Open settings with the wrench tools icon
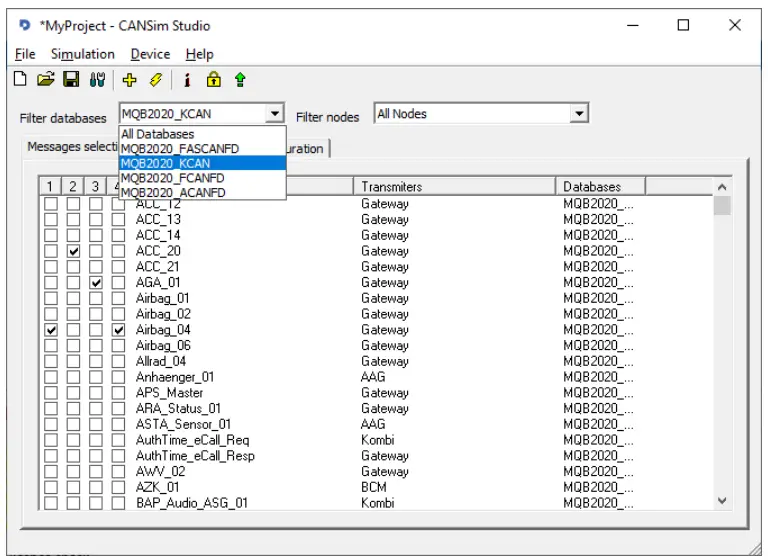The height and width of the screenshot is (560, 768). pos(96,80)
